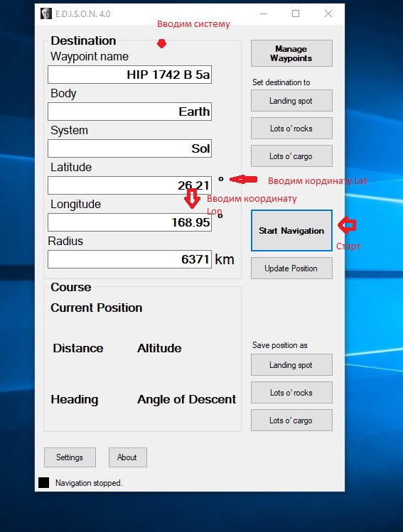Viewport: 403px width, 532px height.
Task: Set destination to Landing spot
Action: 291,100
